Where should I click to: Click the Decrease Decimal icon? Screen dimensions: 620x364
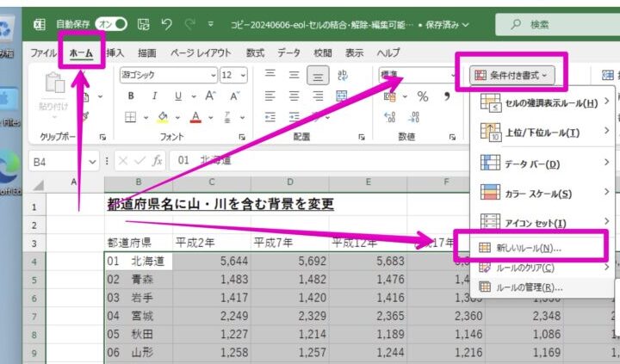[x=413, y=117]
